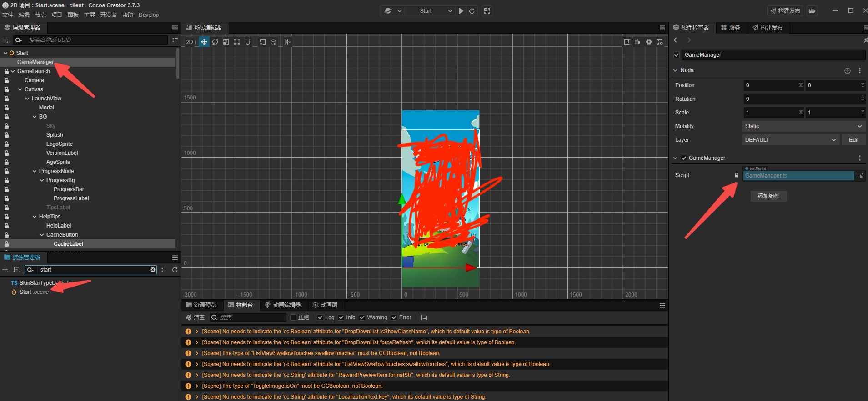Uncheck the Warning log filter
868x401 pixels.
coord(362,317)
